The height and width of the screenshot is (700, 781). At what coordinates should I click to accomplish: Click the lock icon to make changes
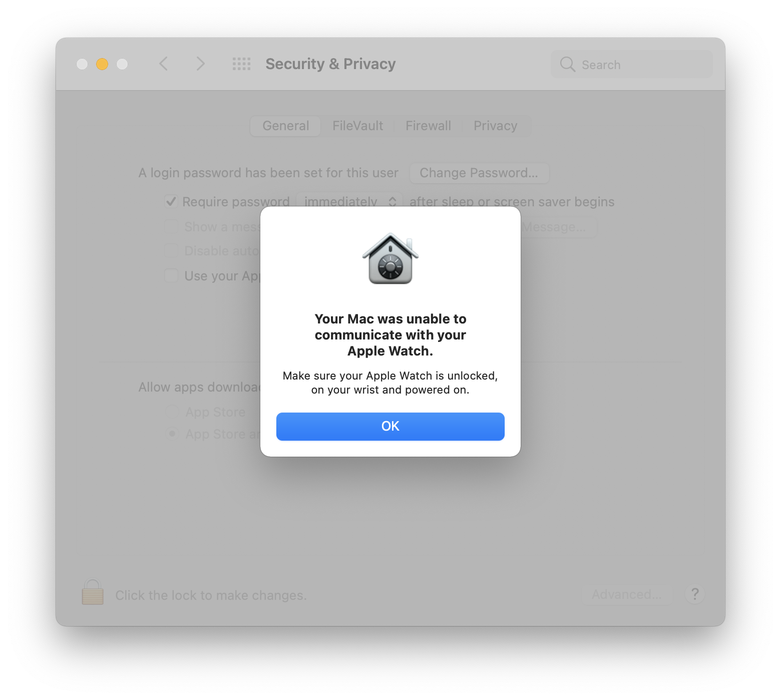tap(93, 592)
